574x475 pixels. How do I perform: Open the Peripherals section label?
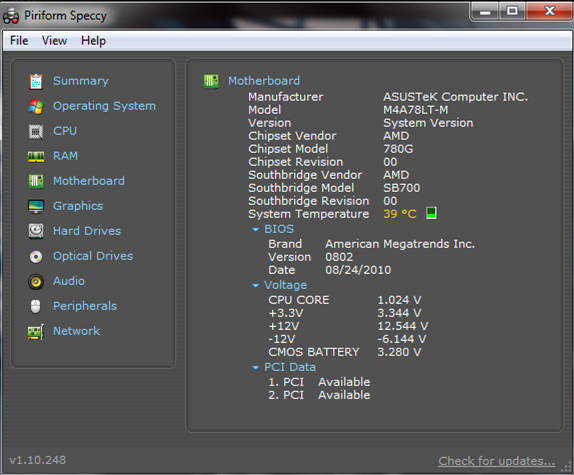coord(85,306)
